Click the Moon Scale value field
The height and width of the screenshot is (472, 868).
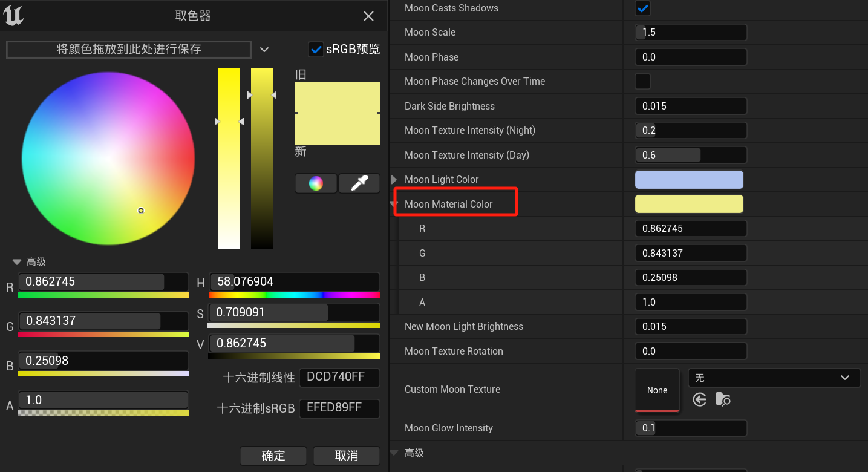(691, 32)
